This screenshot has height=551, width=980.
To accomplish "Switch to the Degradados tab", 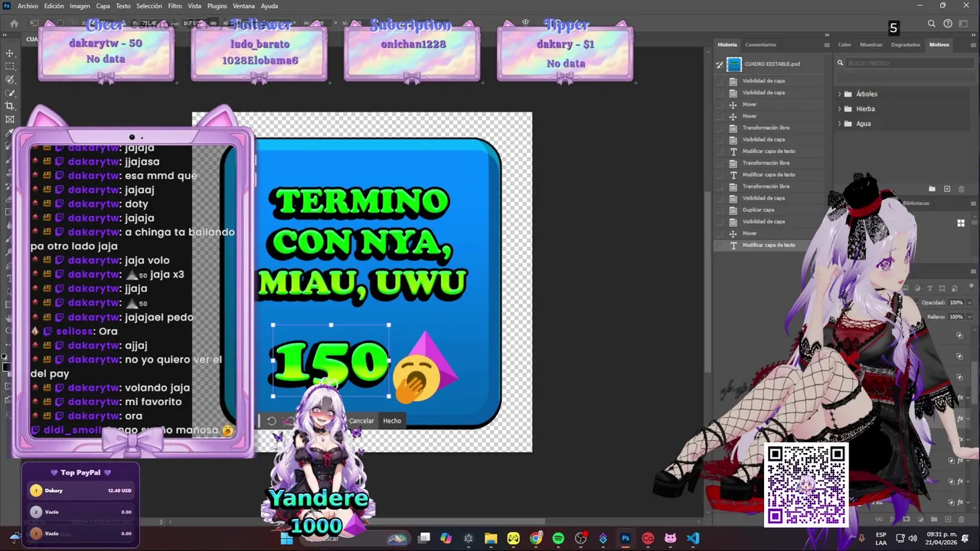I will [906, 44].
